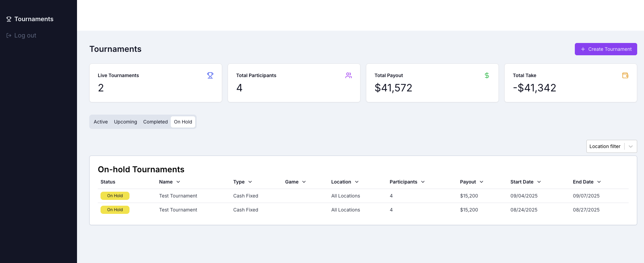Click the dollar sign icon in Total Payout
Screen dimensions: 644x263
tap(487, 75)
